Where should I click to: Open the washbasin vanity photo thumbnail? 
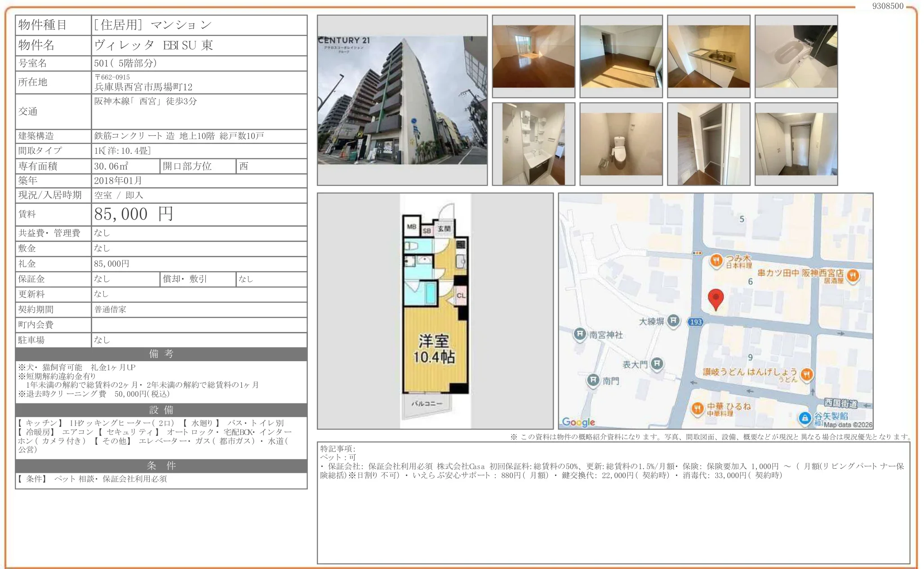pyautogui.click(x=533, y=144)
